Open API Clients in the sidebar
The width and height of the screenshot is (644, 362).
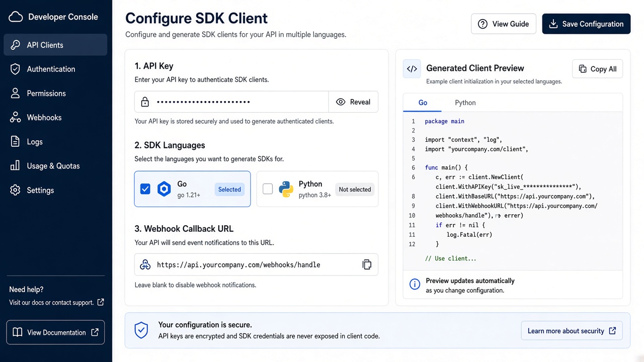pyautogui.click(x=55, y=45)
